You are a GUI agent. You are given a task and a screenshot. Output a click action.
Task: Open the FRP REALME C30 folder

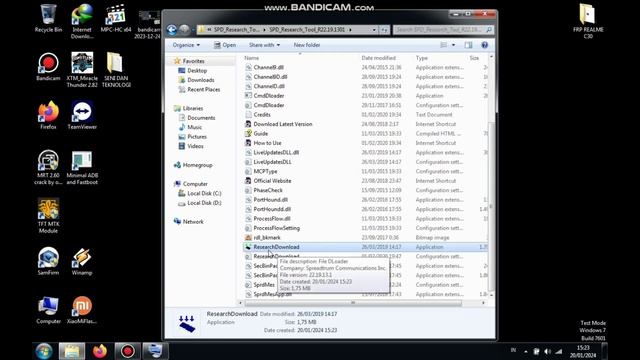pyautogui.click(x=588, y=21)
